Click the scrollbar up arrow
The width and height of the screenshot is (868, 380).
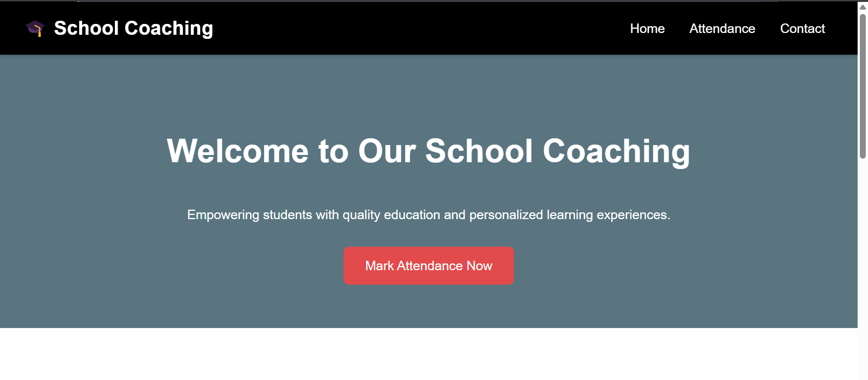click(863, 7)
